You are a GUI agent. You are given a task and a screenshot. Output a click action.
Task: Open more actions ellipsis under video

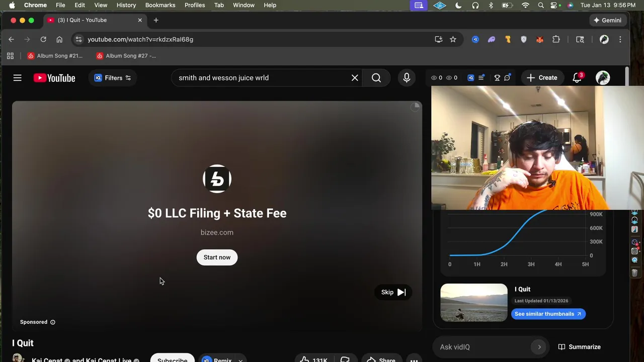pyautogui.click(x=414, y=359)
